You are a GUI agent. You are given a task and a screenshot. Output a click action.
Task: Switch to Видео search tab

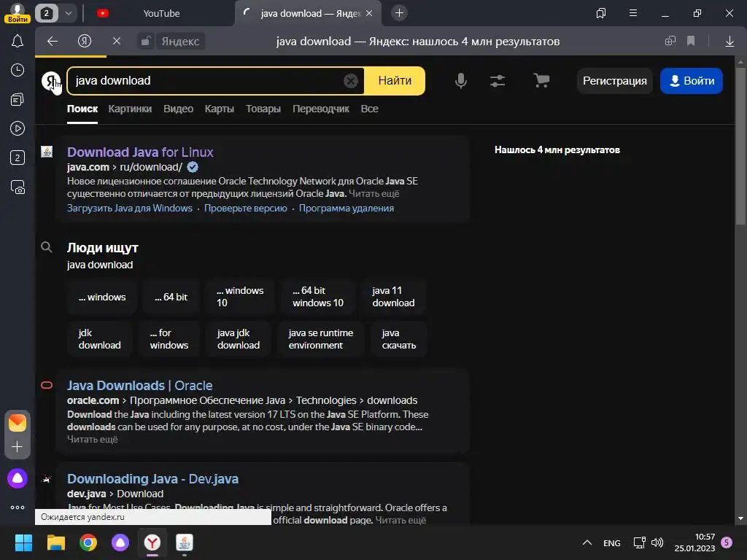pyautogui.click(x=178, y=109)
